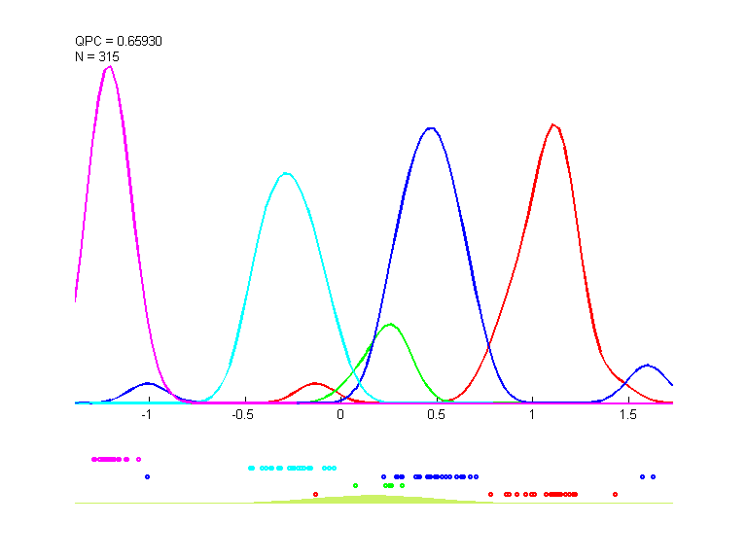747x560 pixels.
Task: Click the peak of the magenta curve
Action: 109,67
